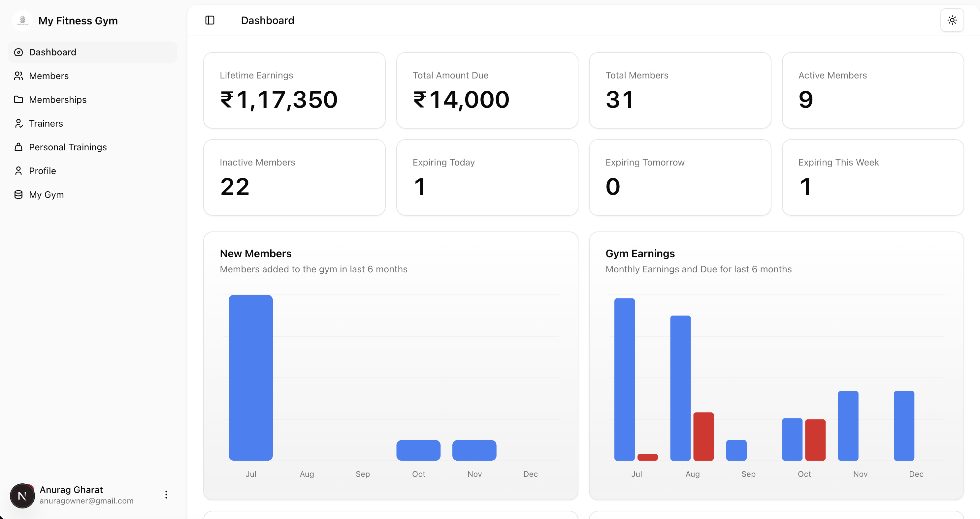Select the Dashboard icon in the sidebar
The height and width of the screenshot is (519, 980).
tap(18, 52)
